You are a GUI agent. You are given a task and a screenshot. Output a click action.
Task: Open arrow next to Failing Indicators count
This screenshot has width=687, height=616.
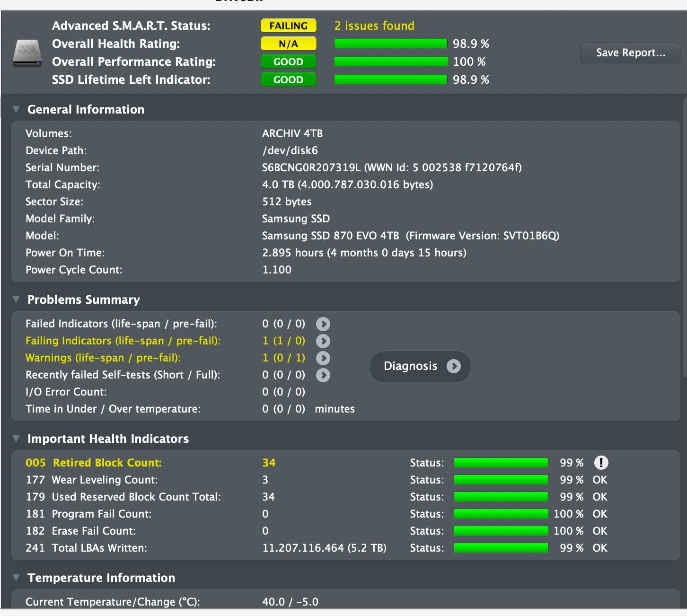(x=323, y=341)
